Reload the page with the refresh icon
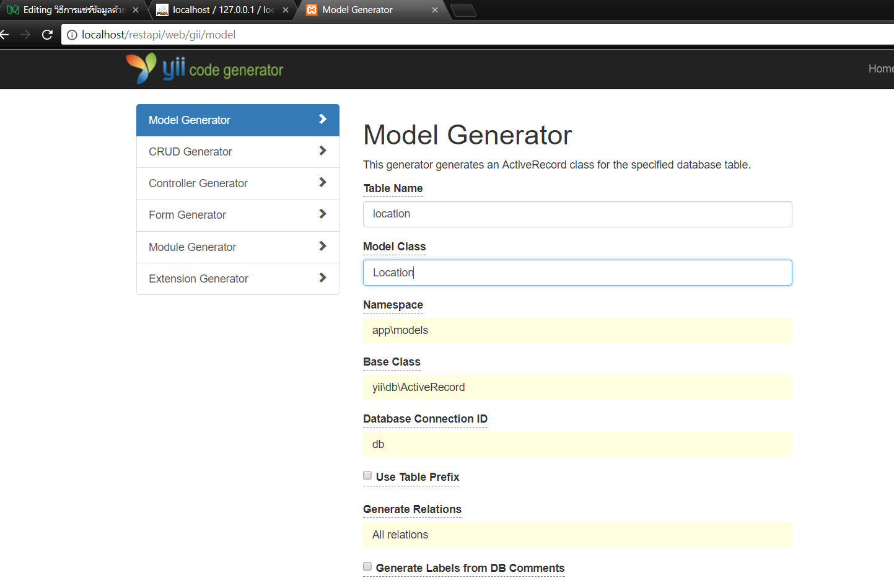The height and width of the screenshot is (588, 894). point(47,35)
